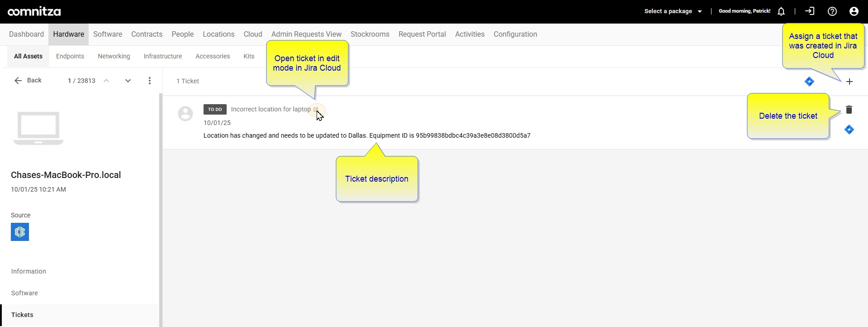Open the Activities menu

(470, 34)
